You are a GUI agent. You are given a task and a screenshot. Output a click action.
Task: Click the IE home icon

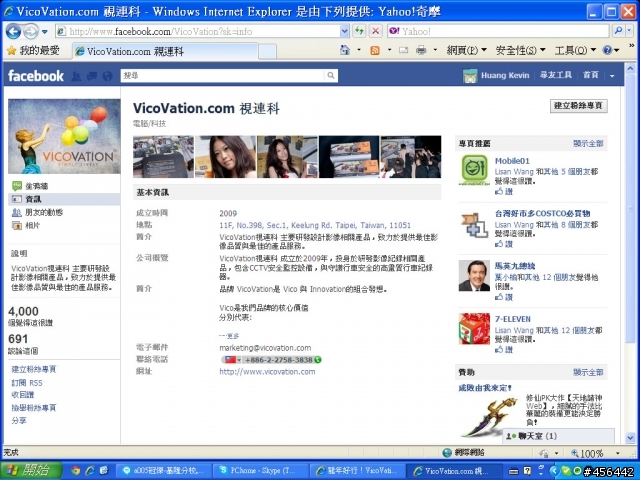click(345, 50)
